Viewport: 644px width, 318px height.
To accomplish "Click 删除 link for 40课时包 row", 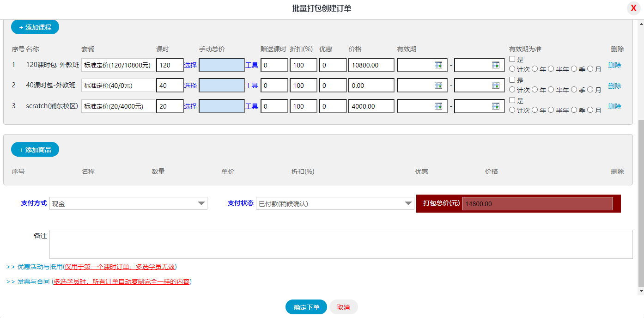I will coord(614,86).
